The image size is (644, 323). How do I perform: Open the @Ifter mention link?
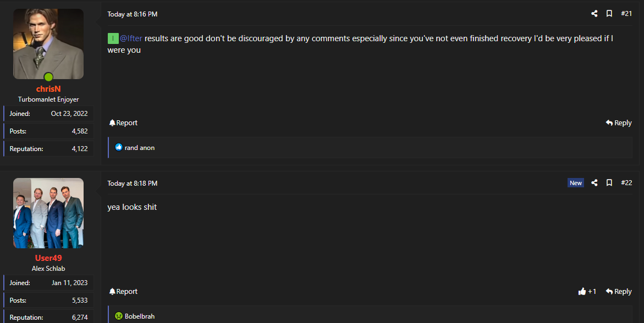(x=131, y=38)
